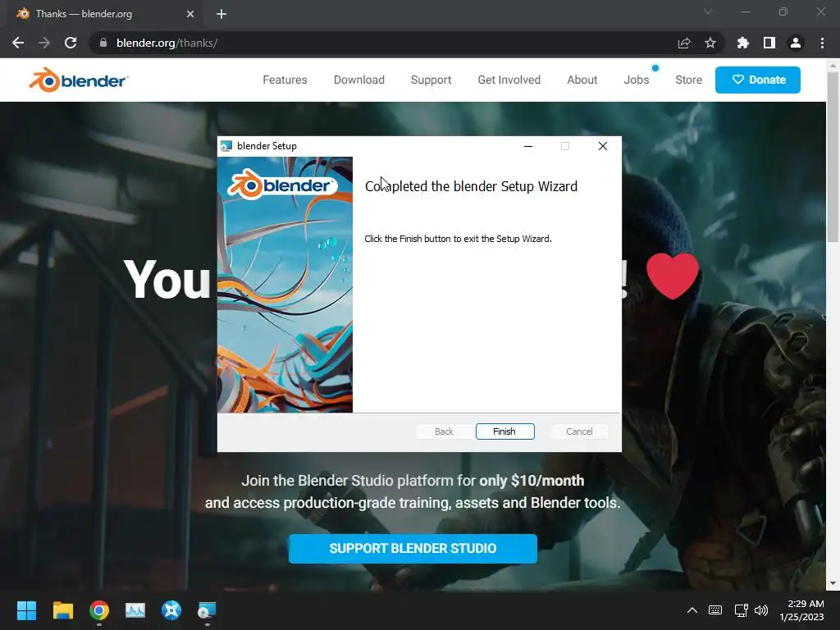Open the volume tray icon
Viewport: 840px width, 630px height.
[x=761, y=610]
